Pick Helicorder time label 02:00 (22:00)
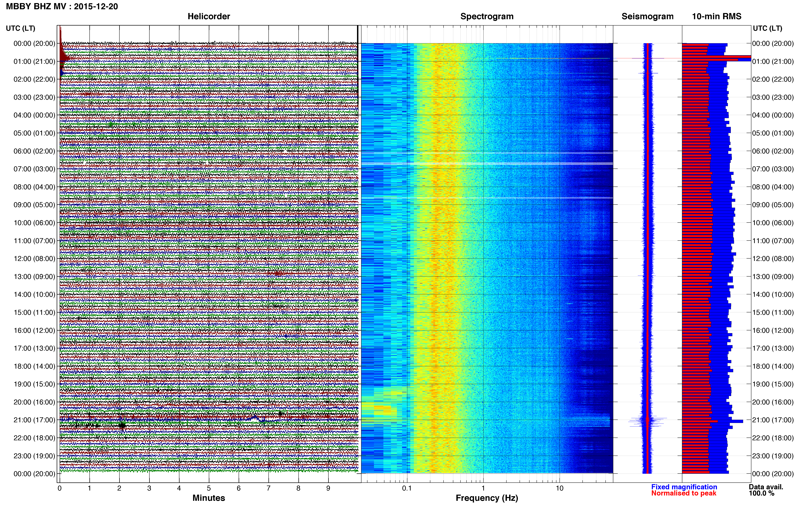 34,79
